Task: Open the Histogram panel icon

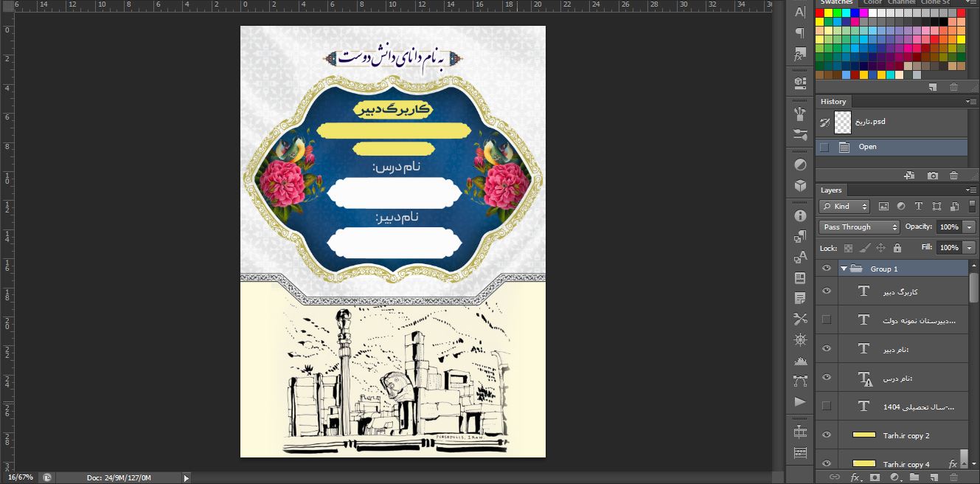Action: (800, 361)
